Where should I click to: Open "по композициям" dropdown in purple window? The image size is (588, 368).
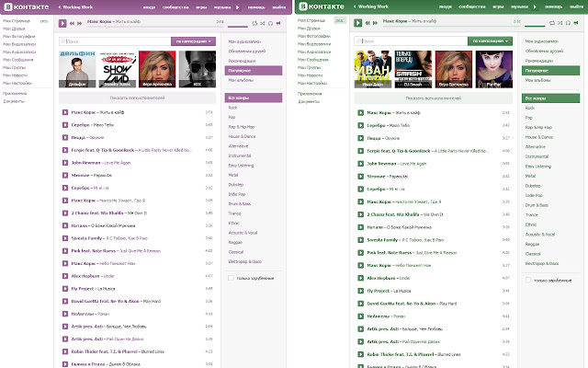click(193, 41)
